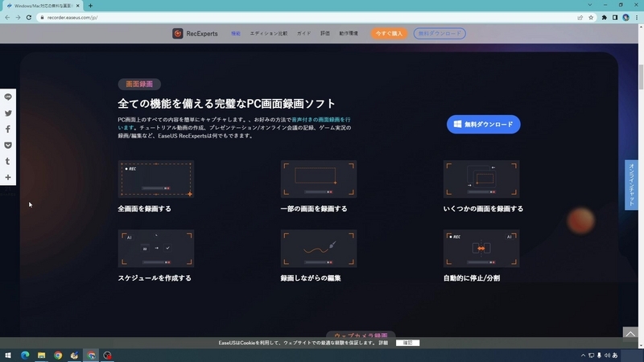Share page on Twitter

8,113
